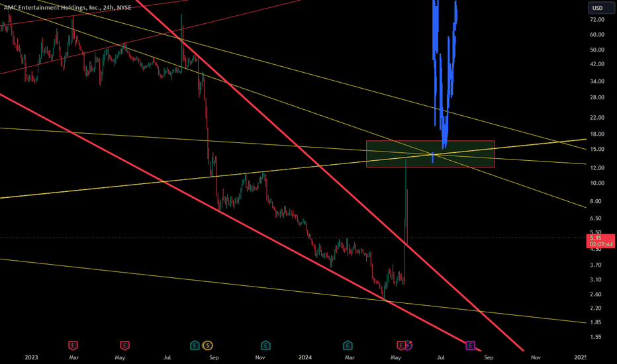Click the AMC Entertainment Holdings chart title
This screenshot has width=617, height=364.
coord(68,7)
